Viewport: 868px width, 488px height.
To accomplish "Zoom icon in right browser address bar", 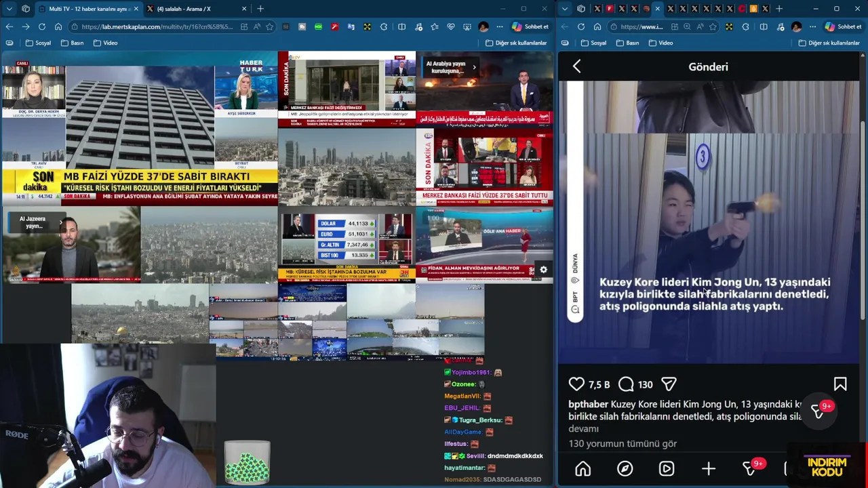I will click(687, 26).
